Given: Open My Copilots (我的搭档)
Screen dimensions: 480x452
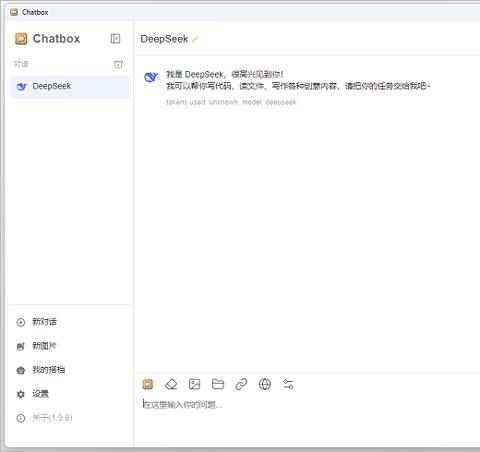Looking at the screenshot, I should point(69,370).
